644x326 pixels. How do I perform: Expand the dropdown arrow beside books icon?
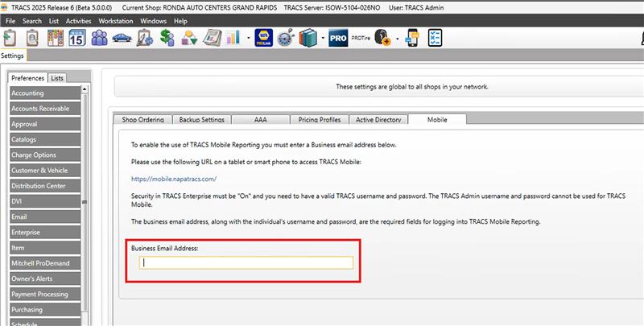323,39
